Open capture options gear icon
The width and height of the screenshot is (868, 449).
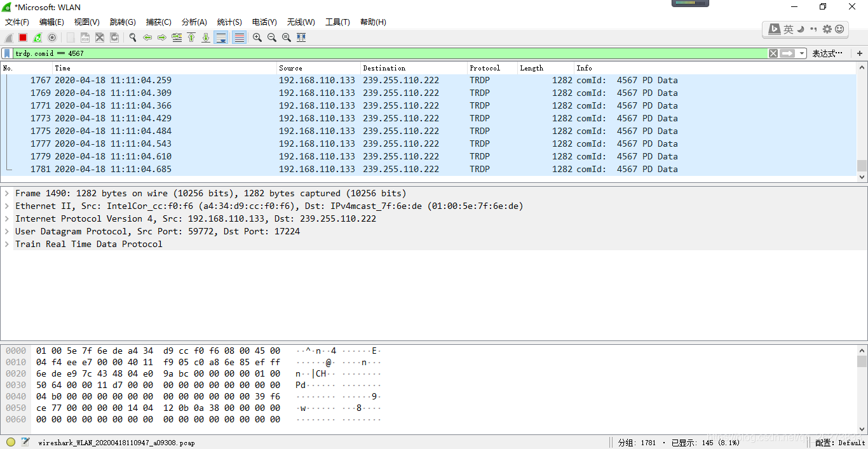click(x=52, y=37)
